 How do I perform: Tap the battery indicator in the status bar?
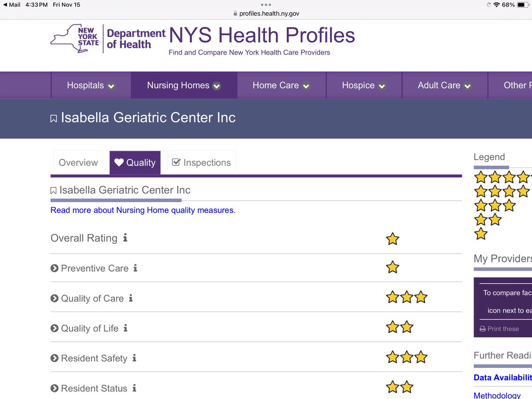click(x=523, y=5)
